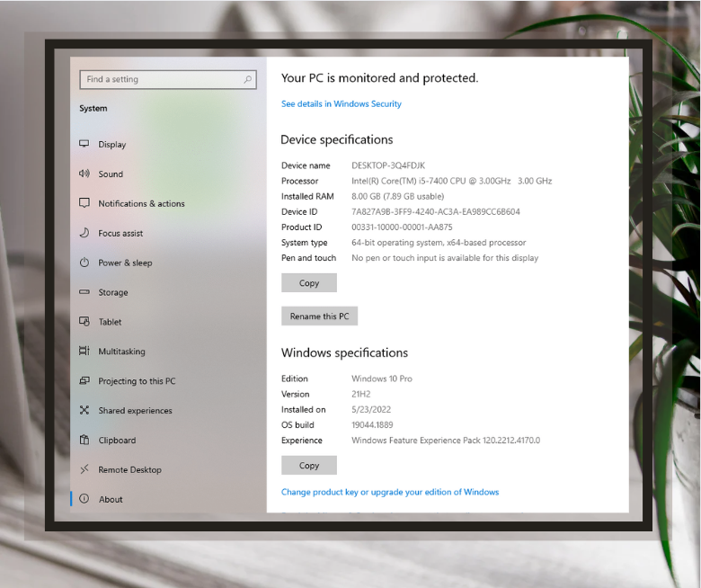Copy the Windows specifications

[309, 465]
